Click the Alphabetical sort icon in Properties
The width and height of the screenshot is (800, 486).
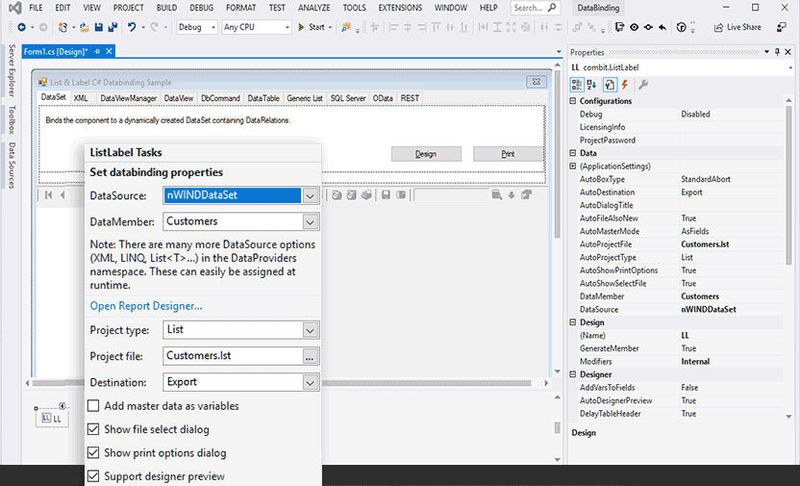coord(592,85)
